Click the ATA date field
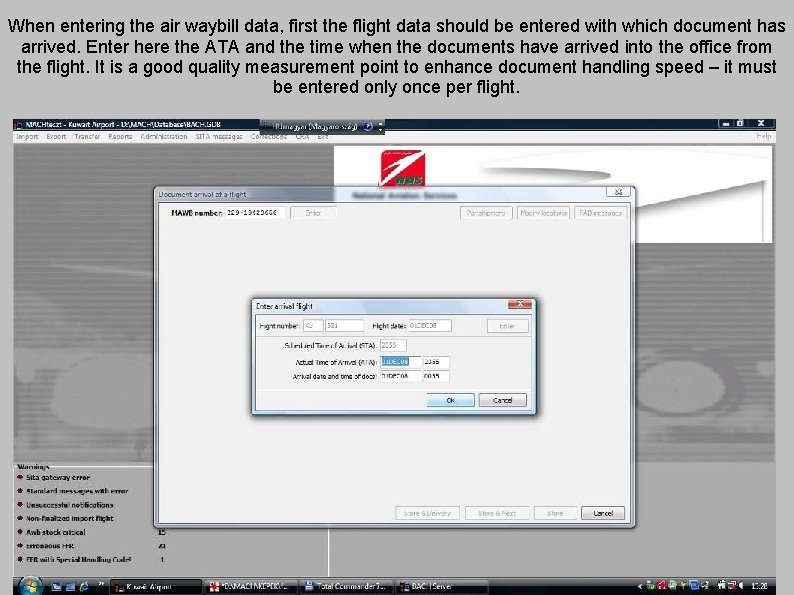This screenshot has height=595, width=794. (x=401, y=362)
